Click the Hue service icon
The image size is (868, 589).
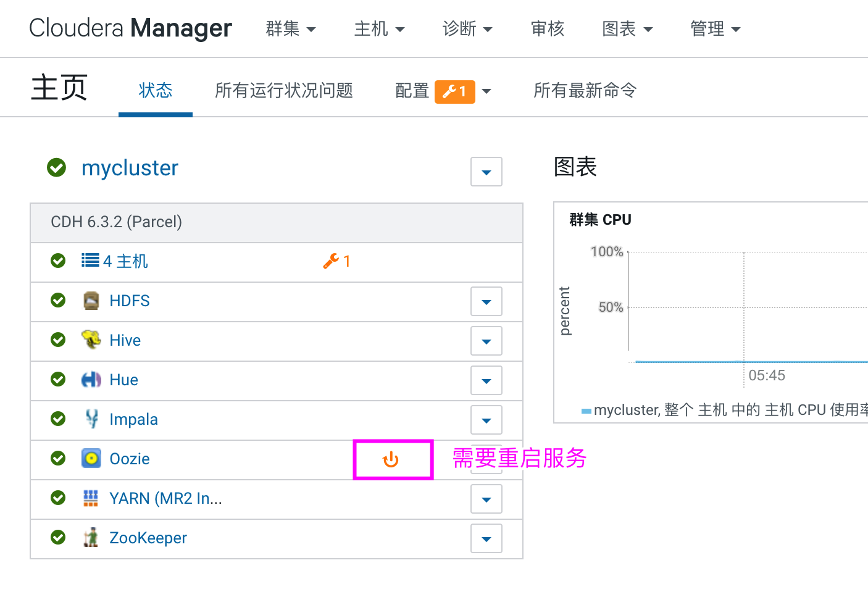[91, 380]
